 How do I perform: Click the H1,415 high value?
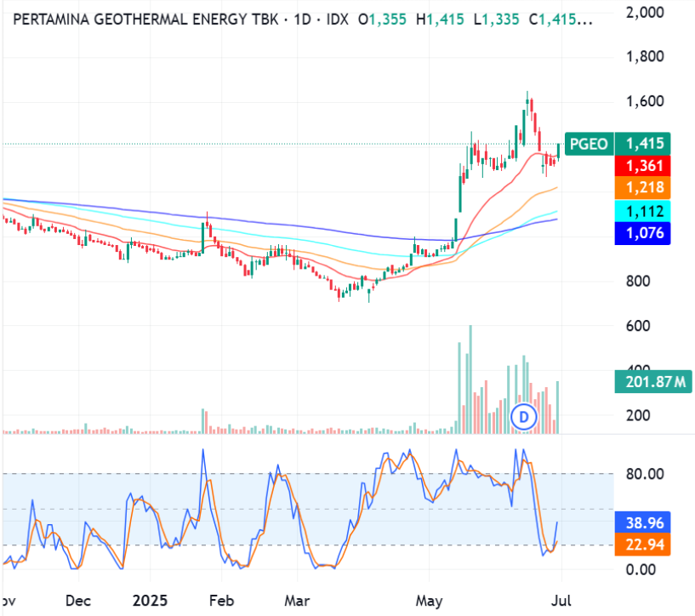click(440, 20)
